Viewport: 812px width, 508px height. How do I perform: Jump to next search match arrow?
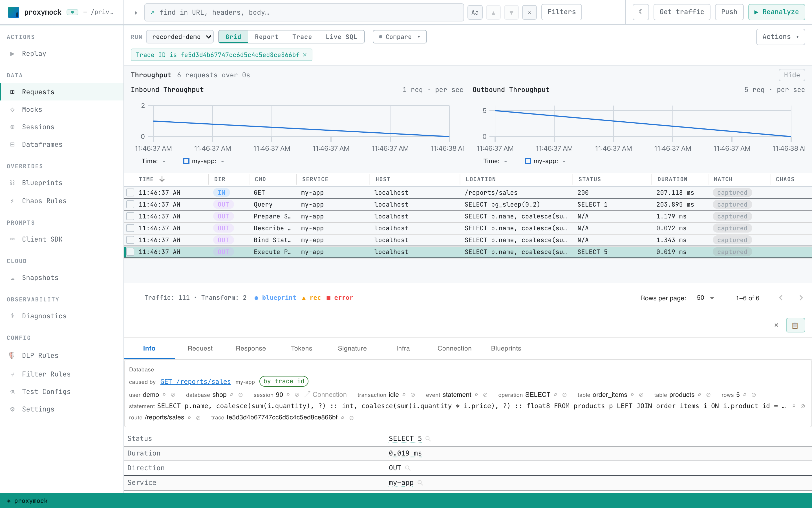[511, 12]
